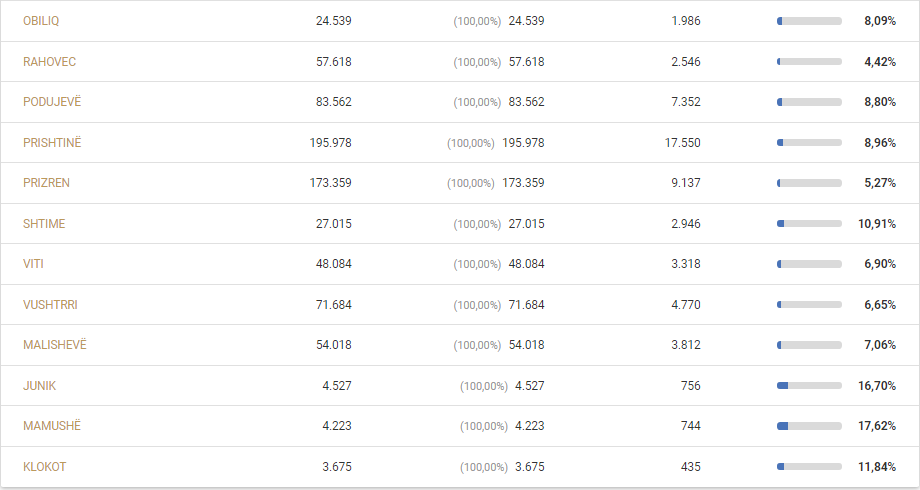This screenshot has width=920, height=490.
Task: Select the MAMUSHË municipality link
Action: coord(52,425)
